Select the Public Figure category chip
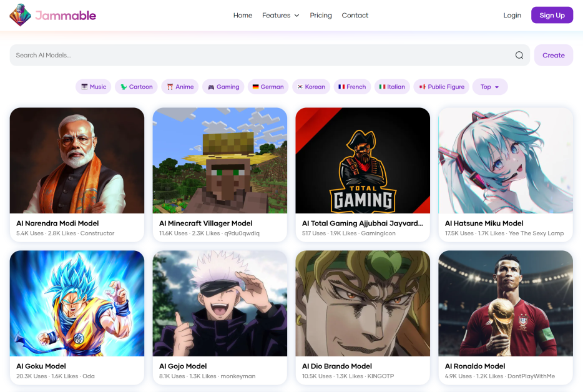Screen dimensions: 583x392 [x=441, y=87]
